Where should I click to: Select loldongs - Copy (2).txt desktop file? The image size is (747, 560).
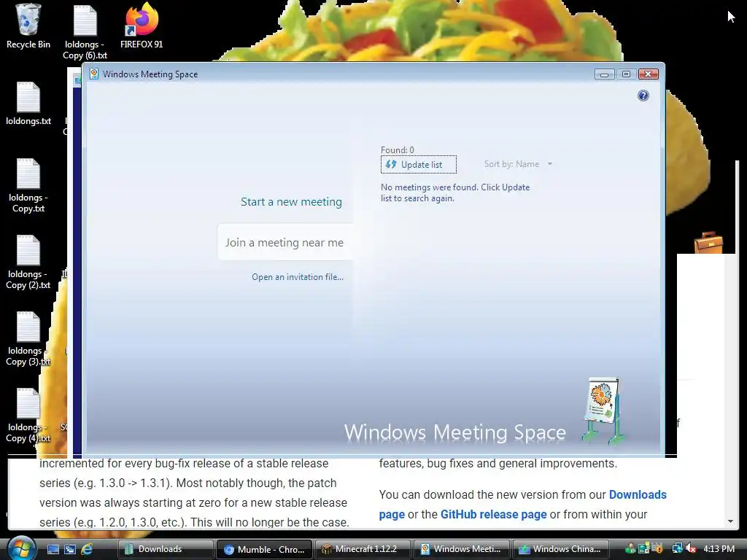[28, 262]
